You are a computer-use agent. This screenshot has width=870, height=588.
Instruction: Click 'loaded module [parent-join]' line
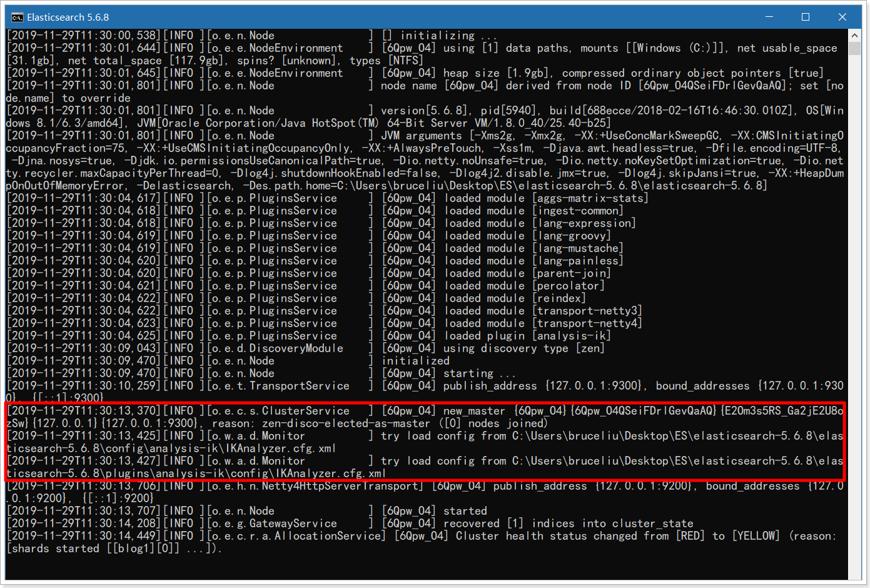[527, 273]
